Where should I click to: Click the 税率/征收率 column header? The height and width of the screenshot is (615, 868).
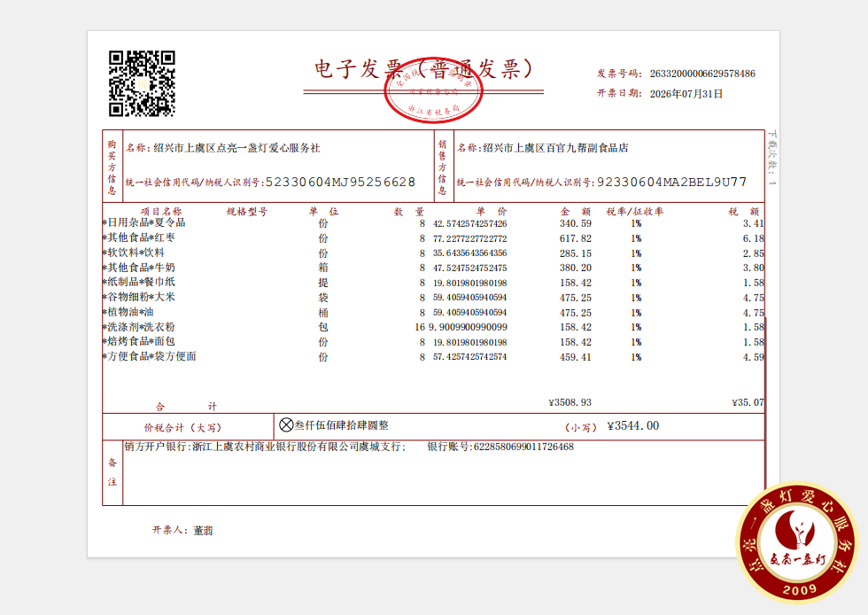click(x=635, y=211)
